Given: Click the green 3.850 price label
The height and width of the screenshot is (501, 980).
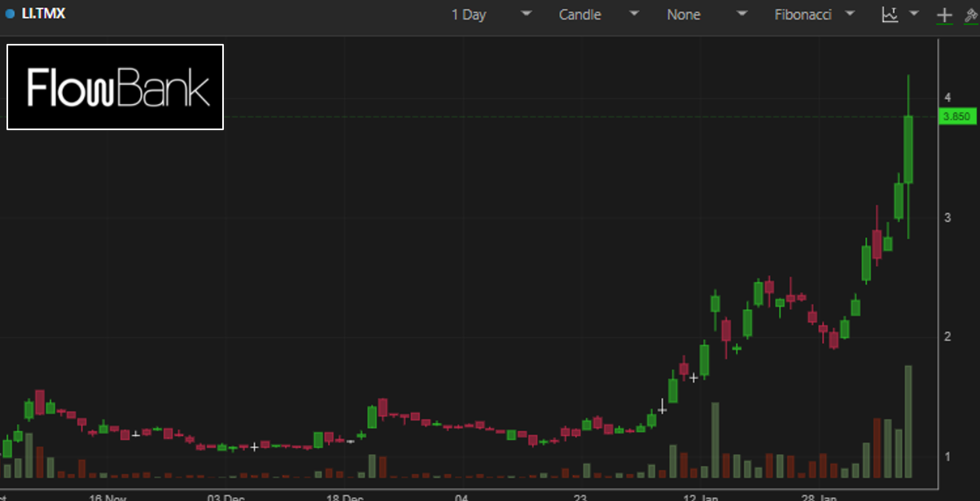Looking at the screenshot, I should click(956, 116).
